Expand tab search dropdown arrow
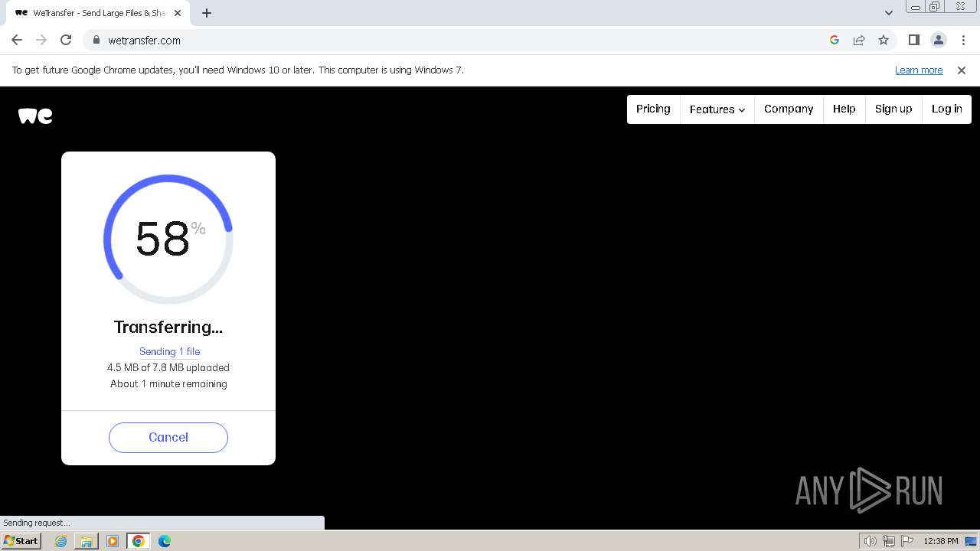 [x=889, y=13]
